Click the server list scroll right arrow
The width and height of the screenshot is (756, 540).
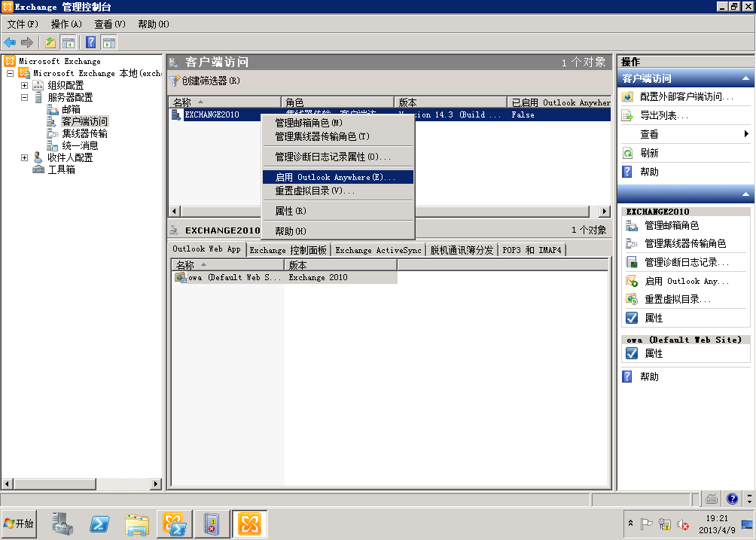coord(604,211)
